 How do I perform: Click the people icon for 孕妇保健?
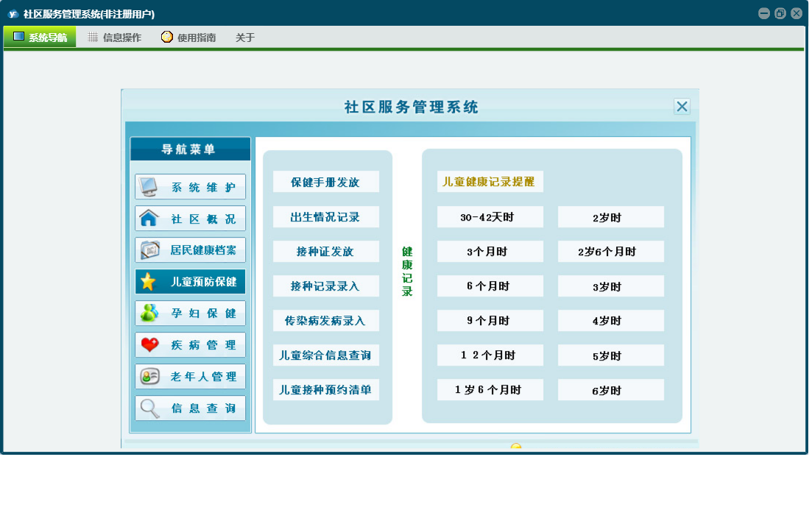(149, 313)
